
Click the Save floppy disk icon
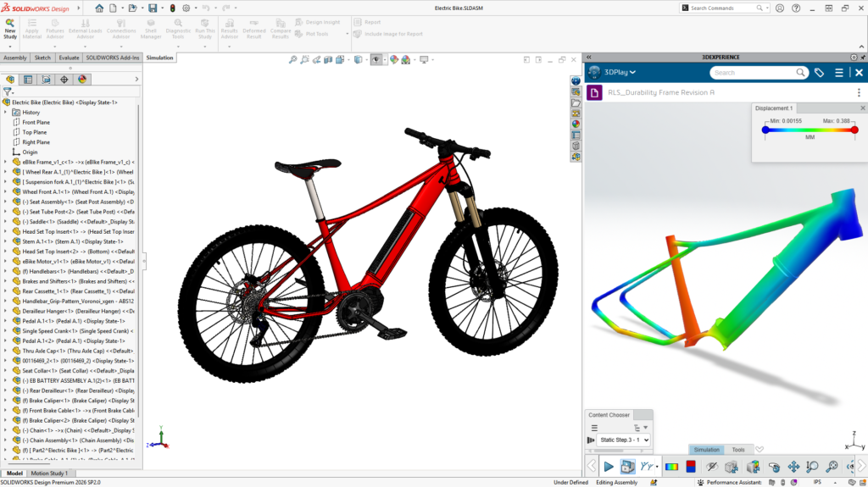[153, 8]
